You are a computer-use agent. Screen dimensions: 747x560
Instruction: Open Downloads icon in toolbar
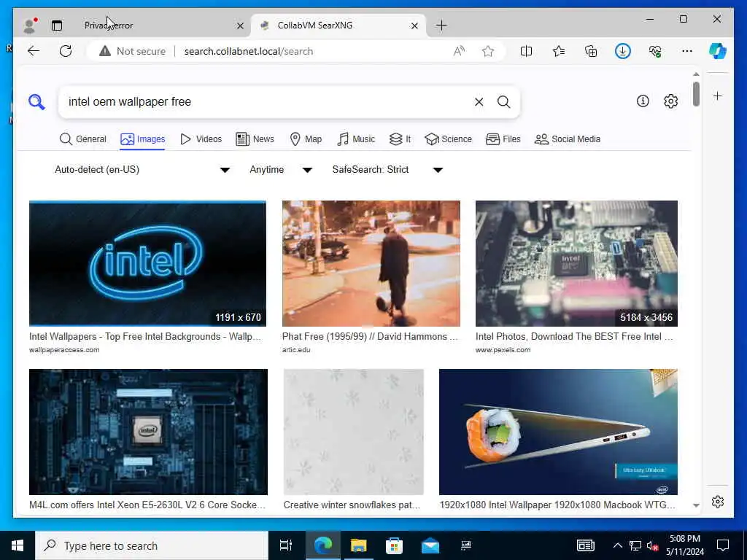pos(623,51)
